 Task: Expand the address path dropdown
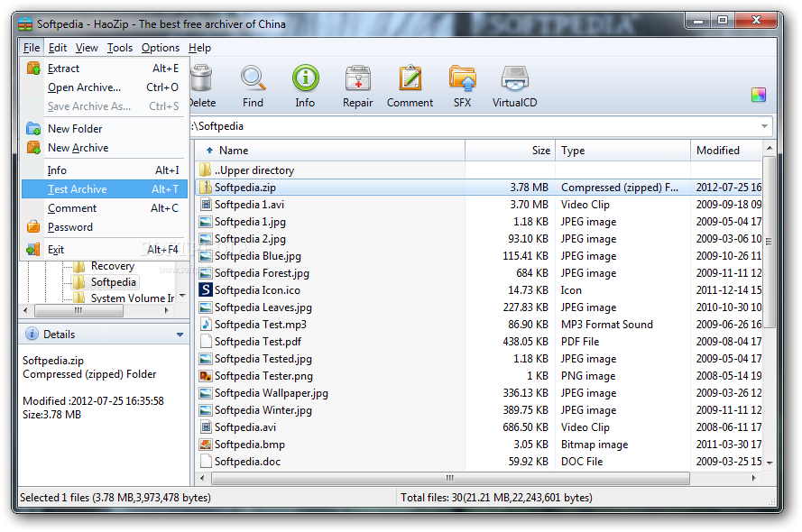click(x=764, y=125)
